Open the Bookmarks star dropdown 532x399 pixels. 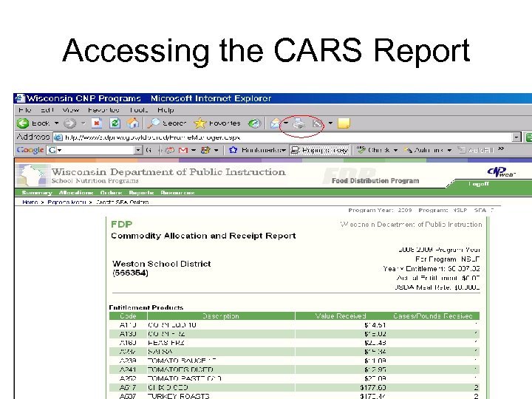(257, 150)
